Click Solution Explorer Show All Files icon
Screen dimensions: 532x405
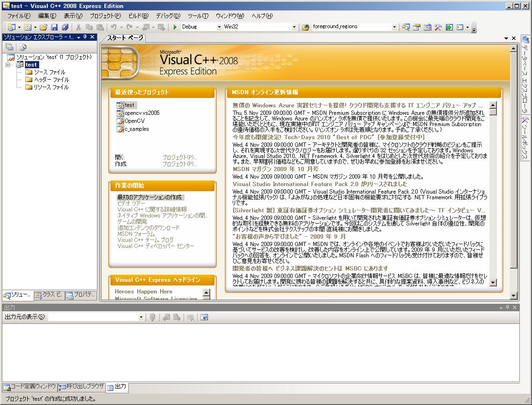click(x=23, y=47)
